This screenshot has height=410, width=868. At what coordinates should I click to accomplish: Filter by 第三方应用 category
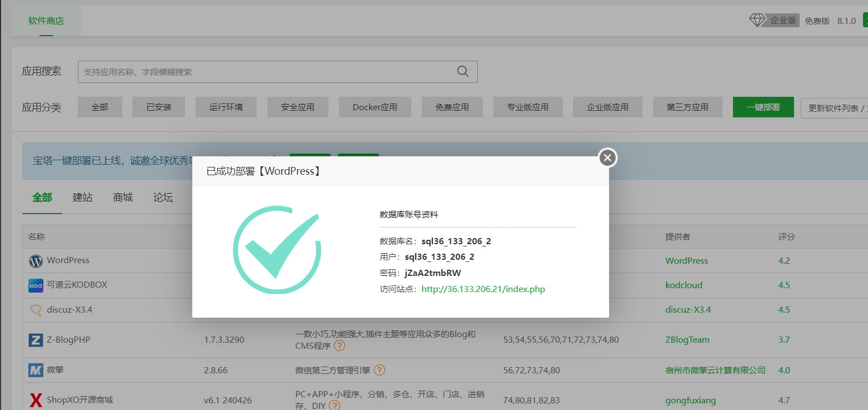tap(688, 107)
